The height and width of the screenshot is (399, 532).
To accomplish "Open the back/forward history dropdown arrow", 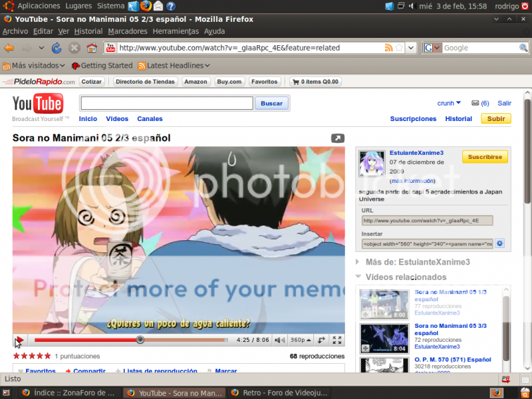I will pos(41,48).
